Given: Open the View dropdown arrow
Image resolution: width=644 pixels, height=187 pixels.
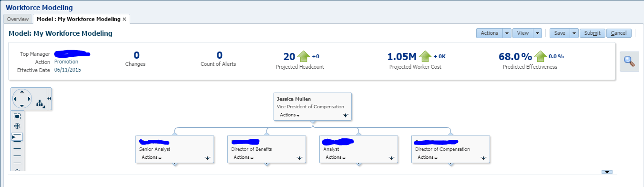Looking at the screenshot, I should [x=538, y=33].
